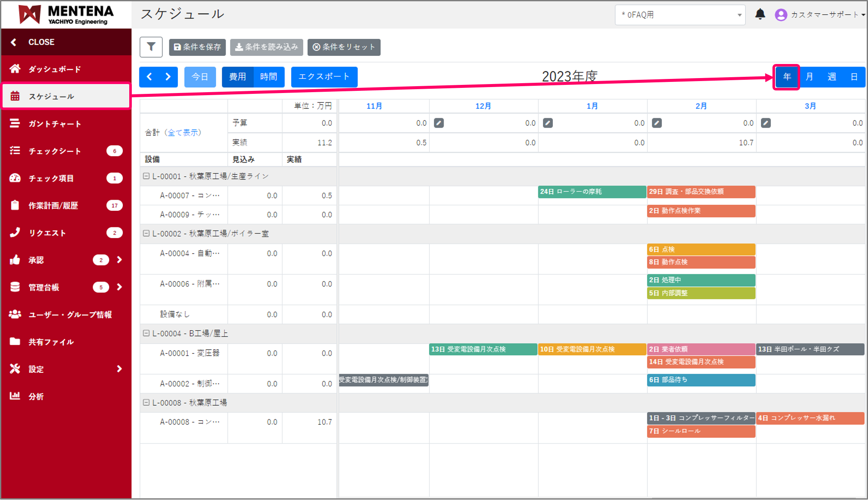Click pencil edit icon in December budget
The image size is (868, 500).
pyautogui.click(x=438, y=123)
